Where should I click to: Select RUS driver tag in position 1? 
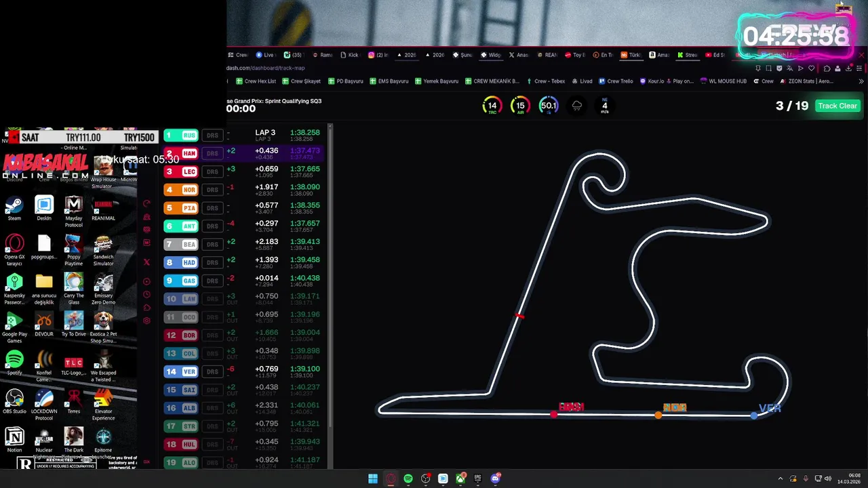point(181,136)
